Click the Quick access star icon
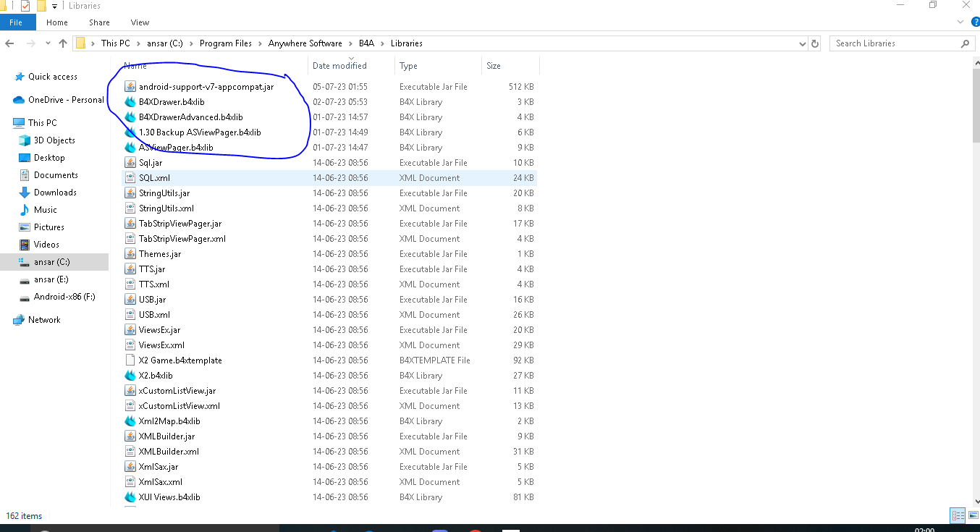The width and height of the screenshot is (980, 532). [20, 77]
